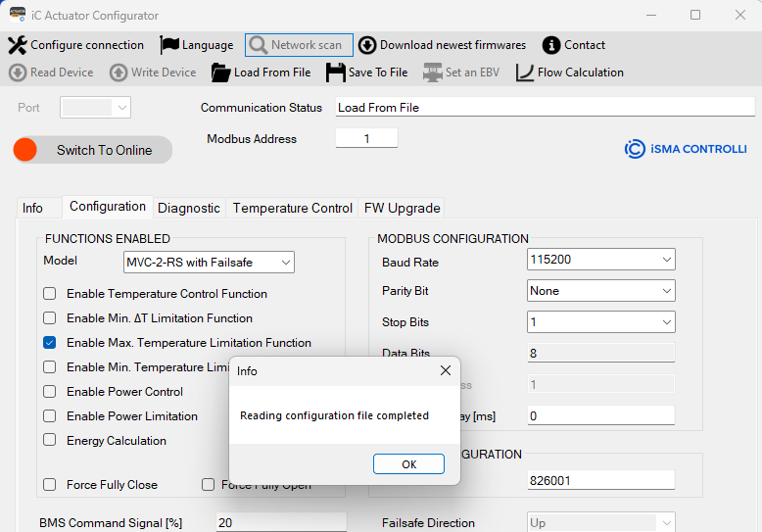
Task: Enable Temperature Control Function checkbox
Action: point(50,294)
